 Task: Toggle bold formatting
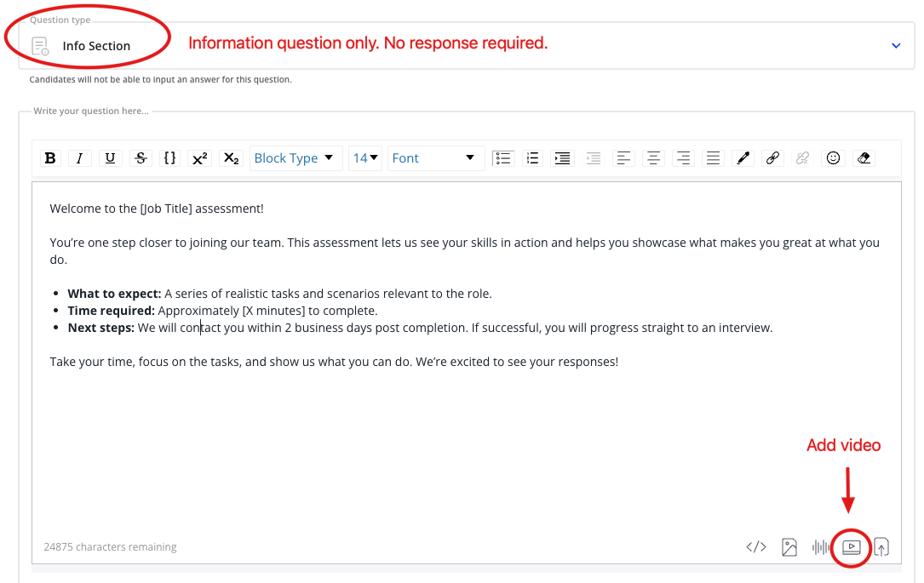50,157
